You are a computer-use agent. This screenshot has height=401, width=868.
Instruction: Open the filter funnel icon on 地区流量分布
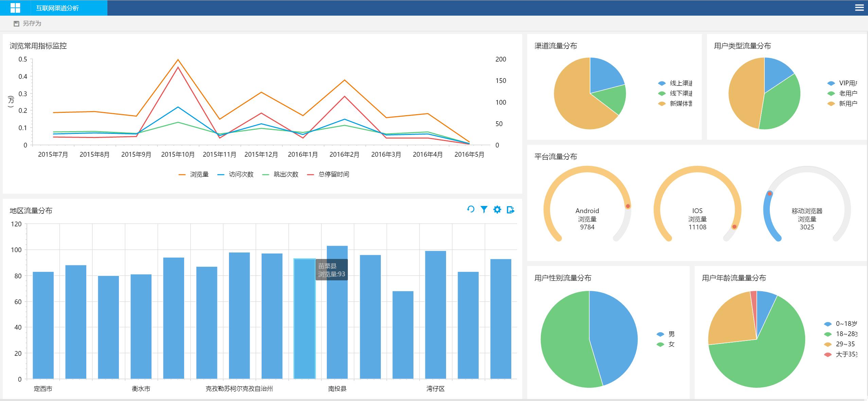point(484,209)
